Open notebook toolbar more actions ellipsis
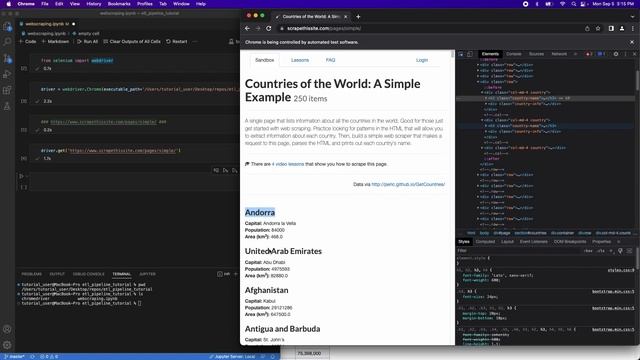640x360 pixels. coord(195,42)
